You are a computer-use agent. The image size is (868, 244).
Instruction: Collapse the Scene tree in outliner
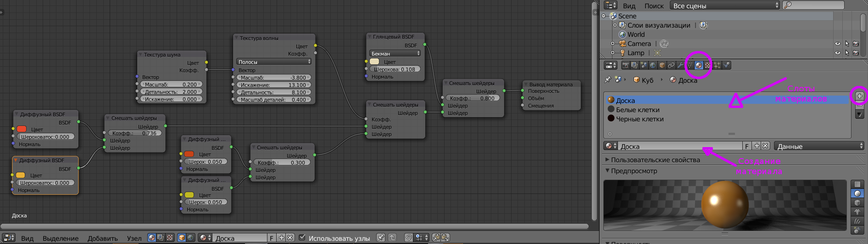click(604, 16)
